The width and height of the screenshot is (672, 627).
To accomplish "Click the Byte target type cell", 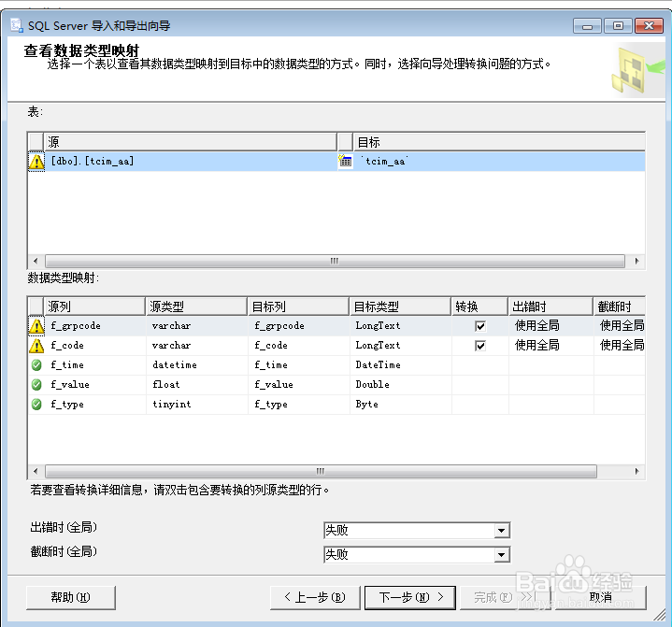I will 401,405.
